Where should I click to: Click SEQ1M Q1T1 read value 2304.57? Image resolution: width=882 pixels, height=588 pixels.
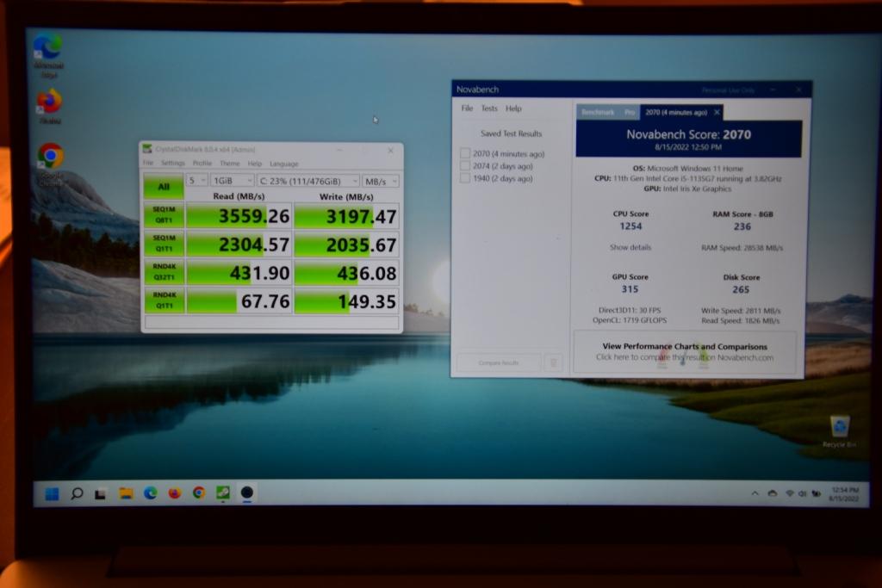point(239,244)
